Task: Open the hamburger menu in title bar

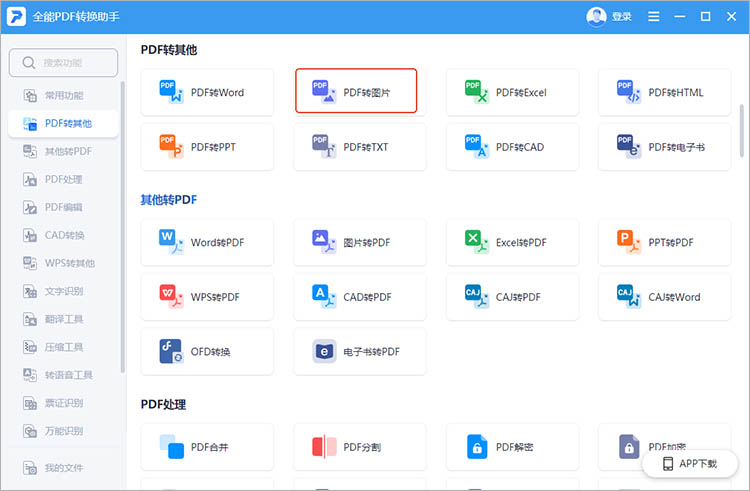Action: pos(653,17)
